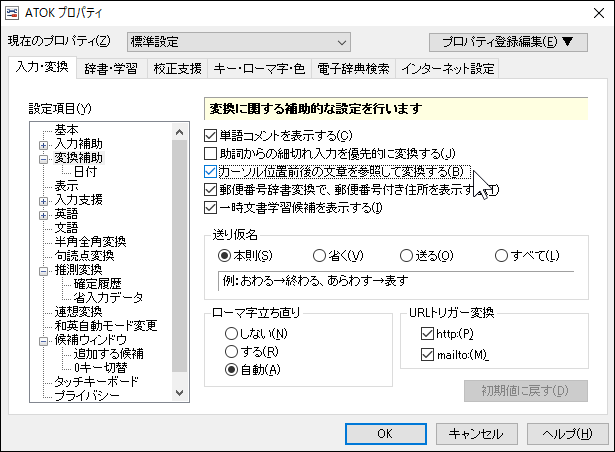The width and height of the screenshot is (615, 452).
Task: Select 送る okurigana radio button
Action: pyautogui.click(x=406, y=256)
